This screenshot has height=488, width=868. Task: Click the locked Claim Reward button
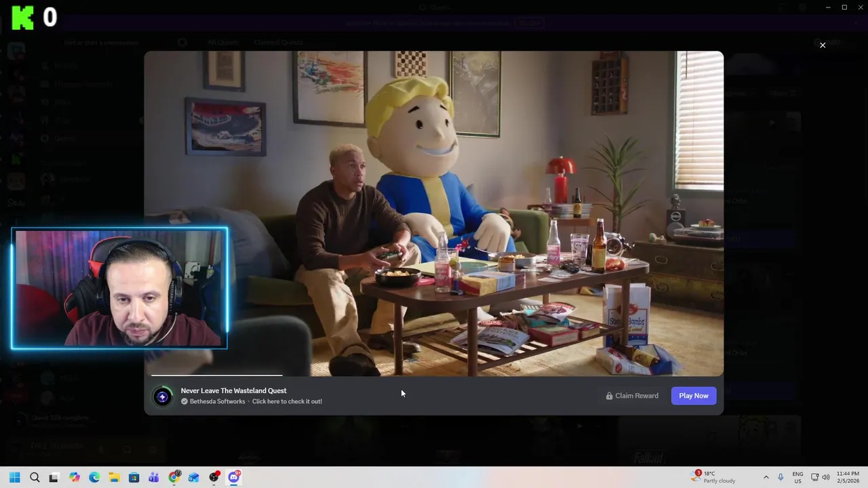click(632, 396)
